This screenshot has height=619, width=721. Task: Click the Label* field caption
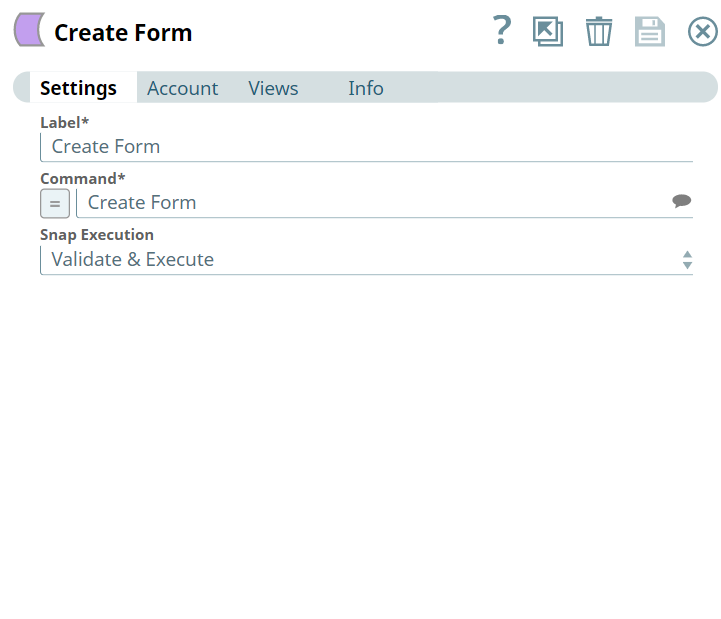point(64,122)
